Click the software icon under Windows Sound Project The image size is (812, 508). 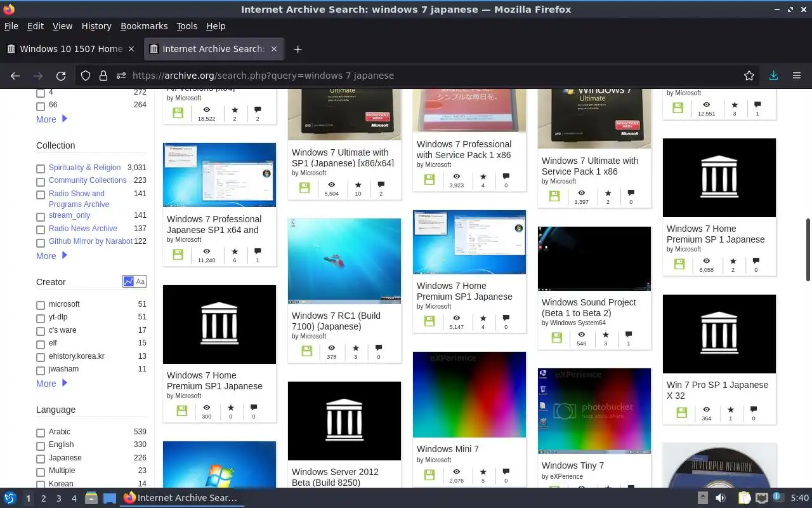pyautogui.click(x=557, y=337)
